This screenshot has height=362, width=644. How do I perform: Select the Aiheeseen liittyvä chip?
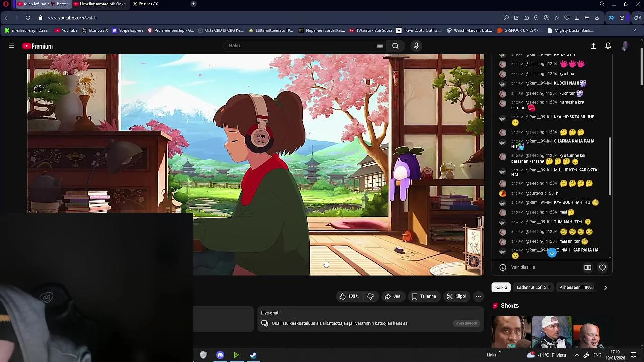pyautogui.click(x=577, y=287)
